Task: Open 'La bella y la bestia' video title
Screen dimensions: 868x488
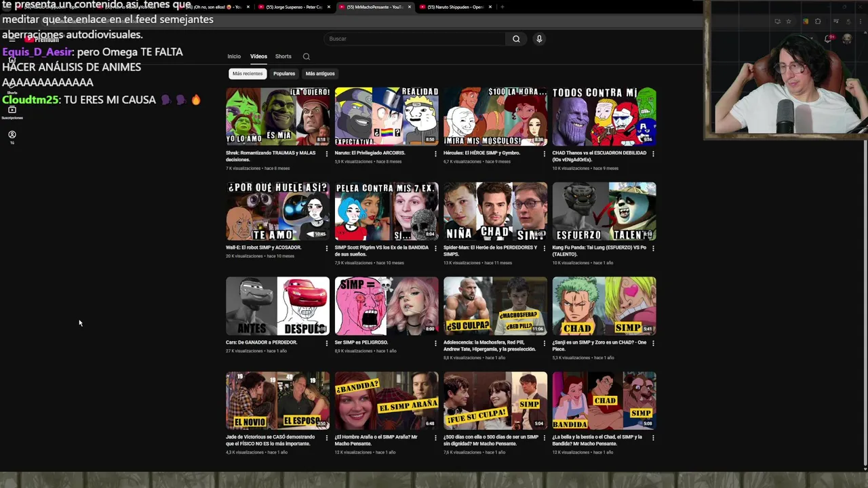Action: click(x=597, y=440)
